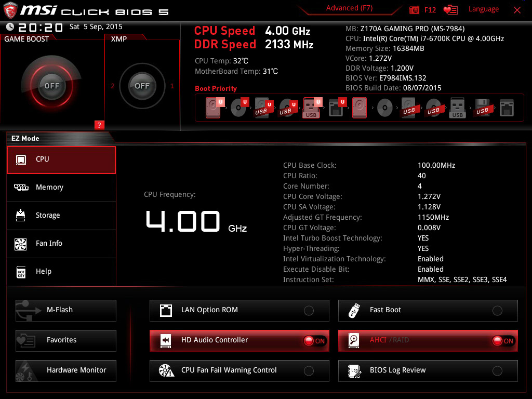Open the CPU section in EZ Mode
Viewport: 532px width, 399px height.
[x=61, y=160]
